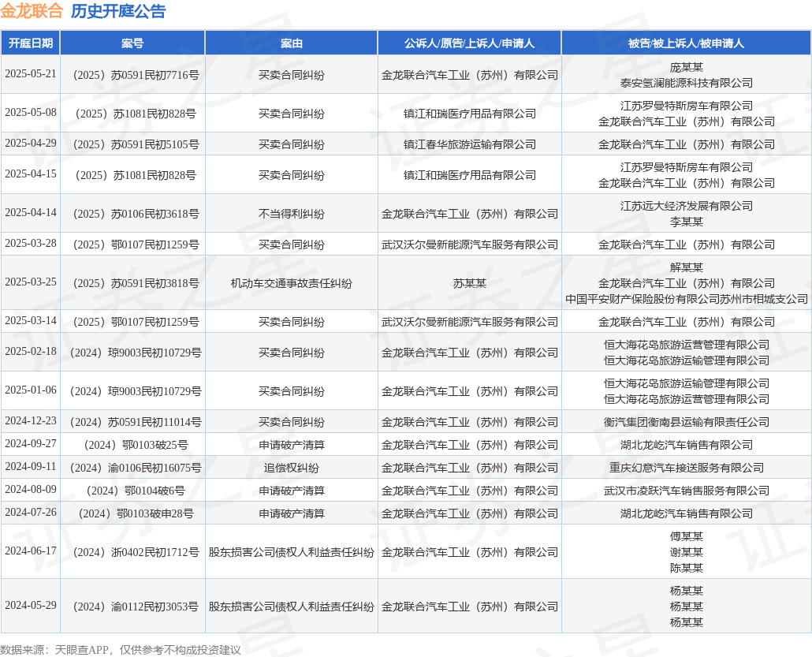Click defendant 江苏远大经济发展有限公司
The width and height of the screenshot is (812, 657).
(686, 206)
